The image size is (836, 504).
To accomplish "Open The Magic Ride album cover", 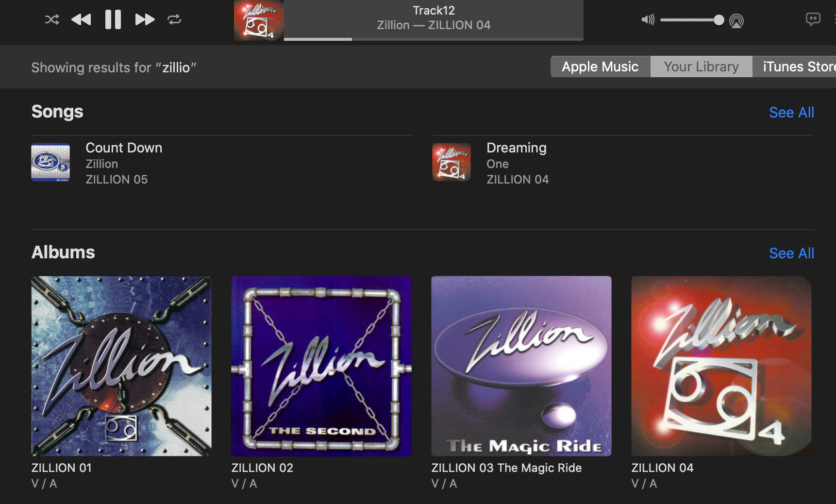I will [x=521, y=366].
